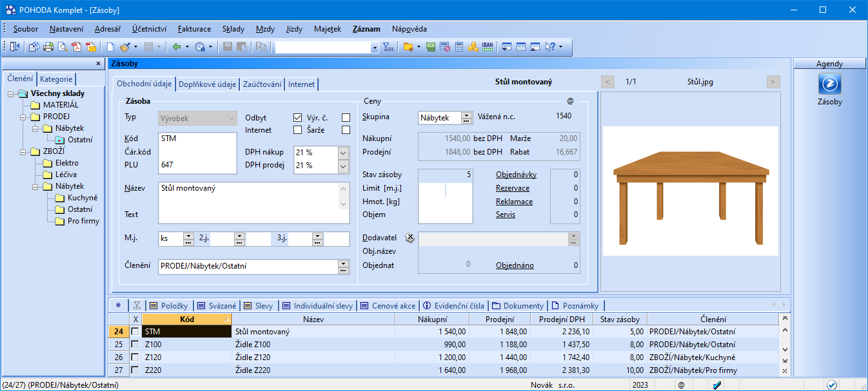Collapse the ZBOŽÍ tree node
The image size is (868, 391).
(23, 152)
